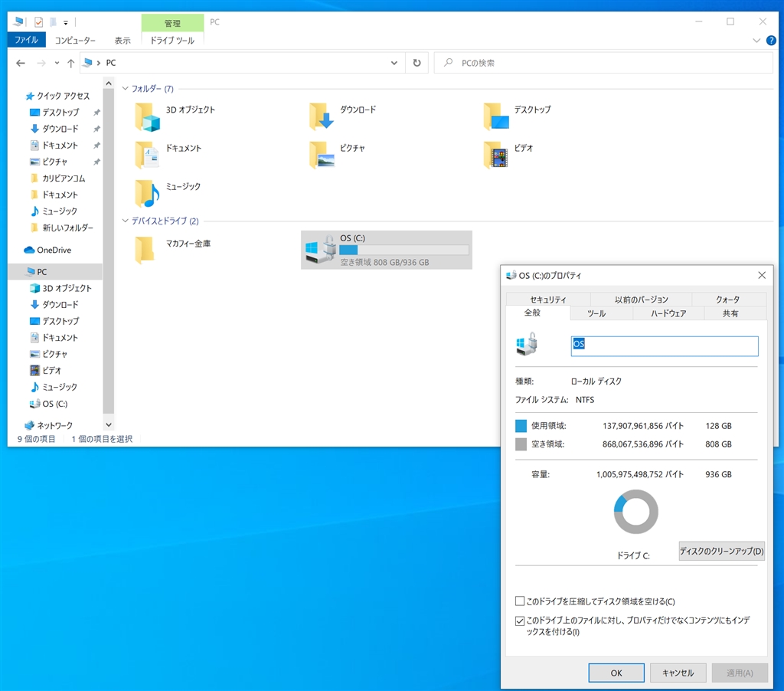Open the コンピューター ribbon tab
Viewport: 784px width, 691px height.
point(75,41)
